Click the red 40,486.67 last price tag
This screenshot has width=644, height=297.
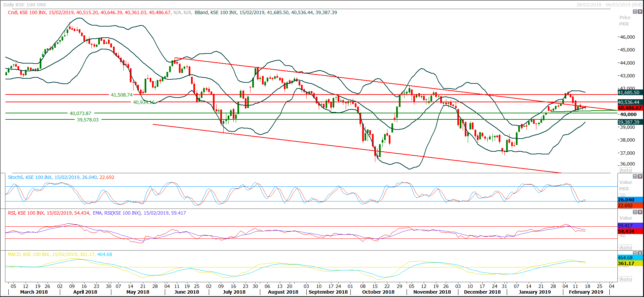[631, 108]
